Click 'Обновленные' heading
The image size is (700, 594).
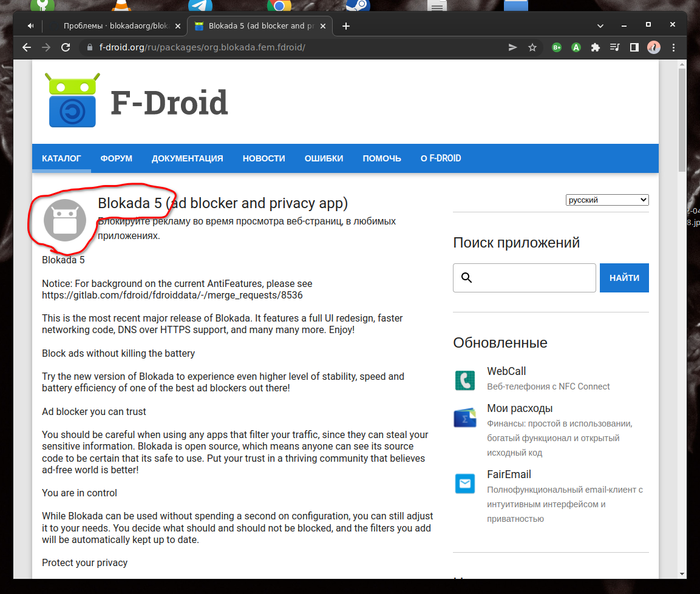tap(500, 343)
